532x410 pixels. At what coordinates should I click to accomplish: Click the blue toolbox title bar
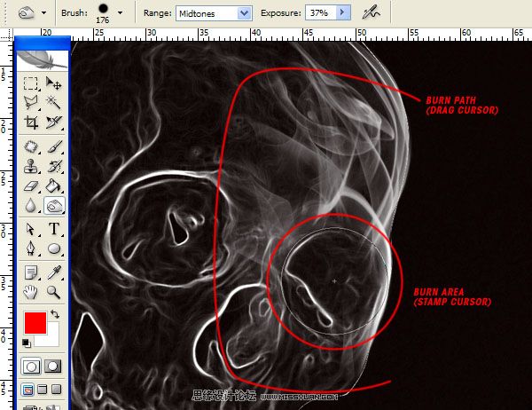click(x=43, y=43)
